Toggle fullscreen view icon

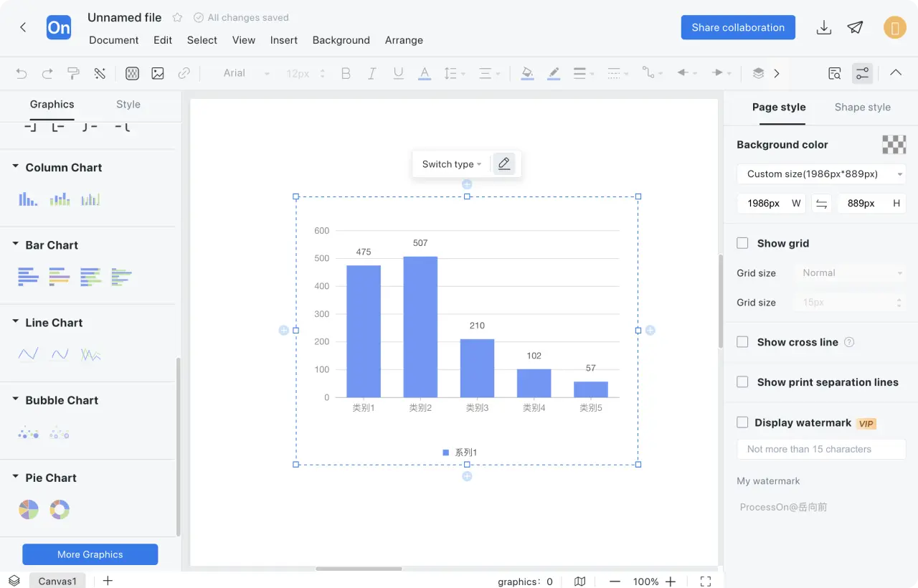(x=706, y=582)
